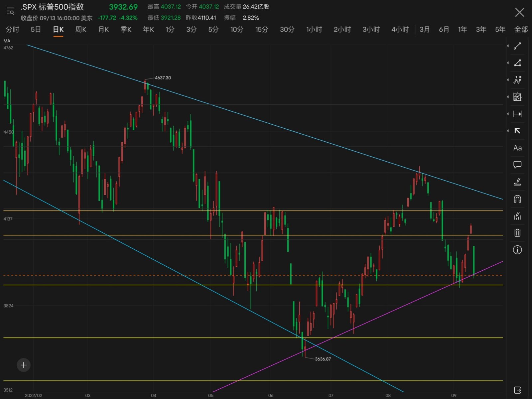Open the drawing style pencil tool
Image resolution: width=532 pixels, height=399 pixels.
(517, 182)
